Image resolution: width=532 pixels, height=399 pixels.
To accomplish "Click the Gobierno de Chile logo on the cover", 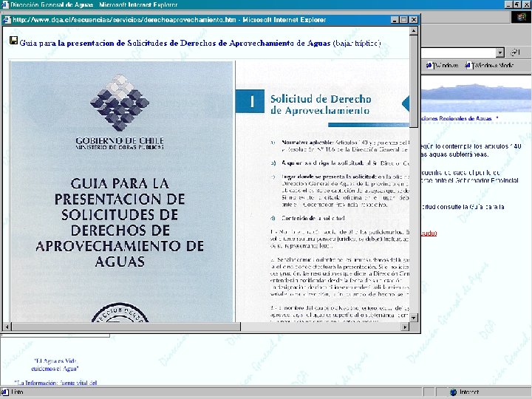I will coord(120,112).
